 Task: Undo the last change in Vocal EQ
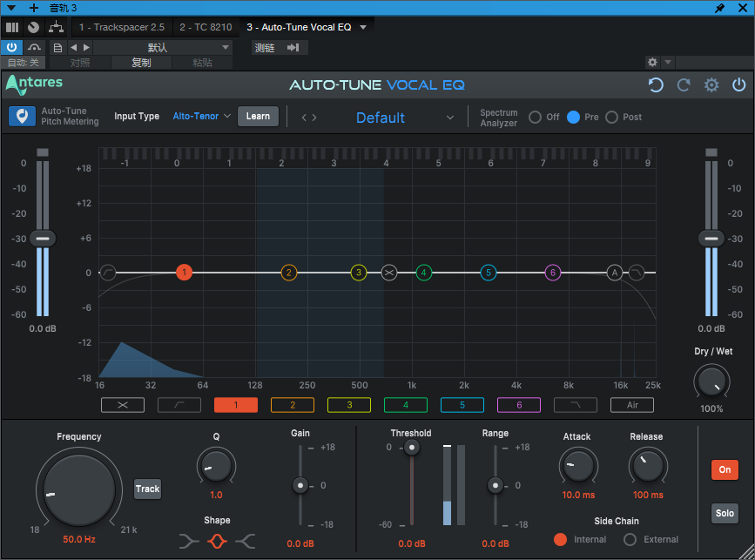pos(656,85)
